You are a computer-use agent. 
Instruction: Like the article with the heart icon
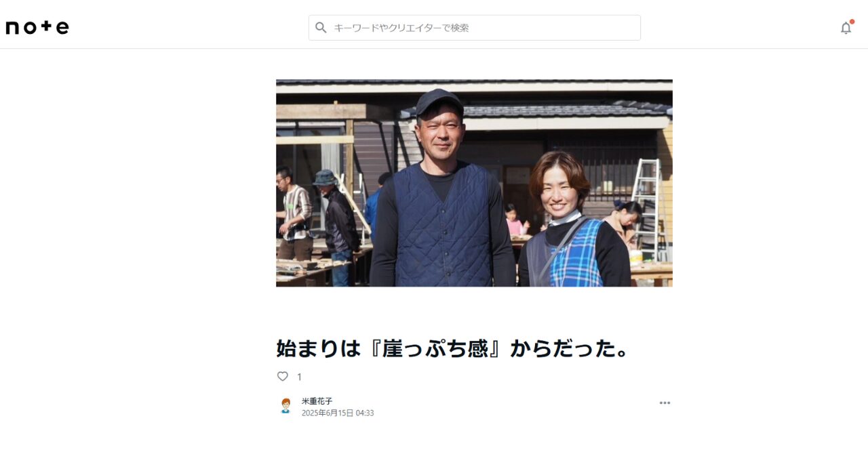pos(283,376)
